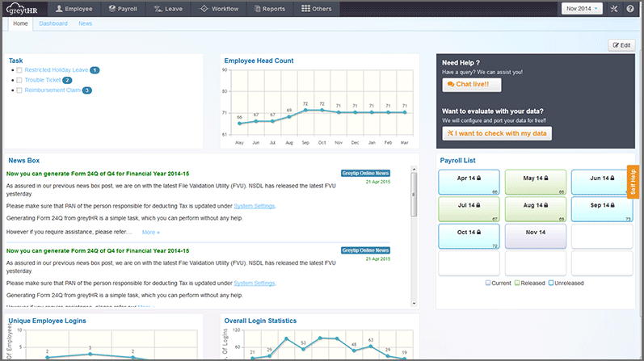Screen dimensions: 644x361
Task: Click first Greytip Online News tag
Action: [365, 174]
